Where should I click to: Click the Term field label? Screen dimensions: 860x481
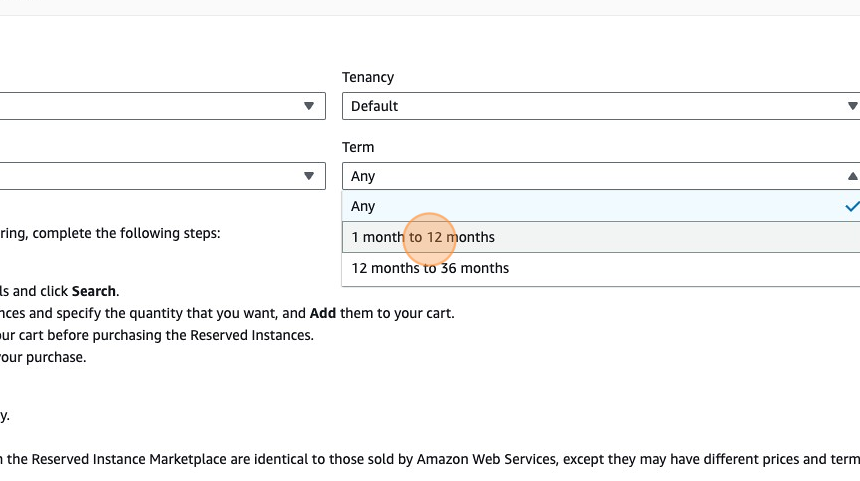(358, 147)
